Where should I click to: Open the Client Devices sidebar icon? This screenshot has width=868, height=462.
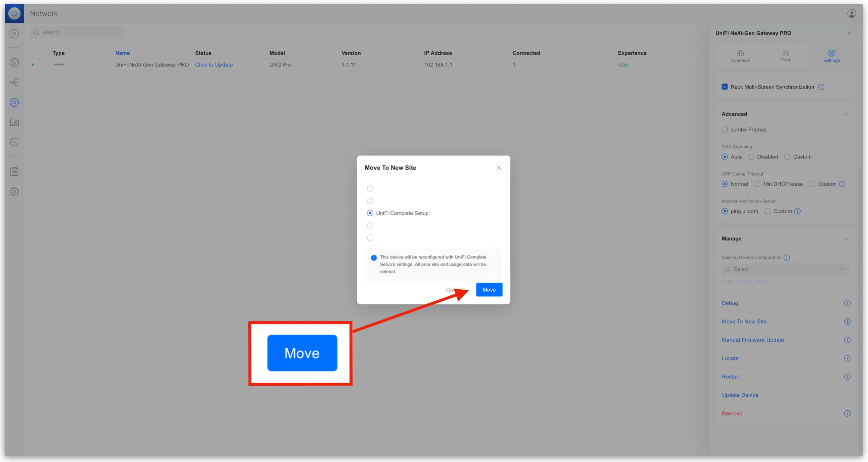14,122
